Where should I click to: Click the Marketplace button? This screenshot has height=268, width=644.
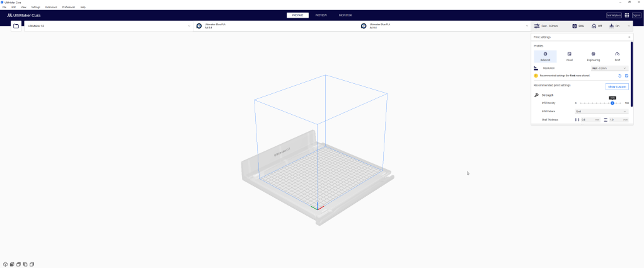pyautogui.click(x=614, y=15)
